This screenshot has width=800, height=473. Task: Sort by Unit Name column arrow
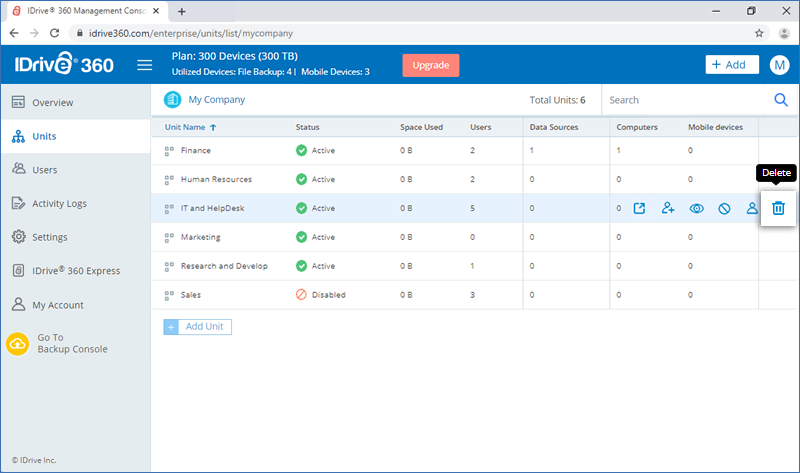213,128
